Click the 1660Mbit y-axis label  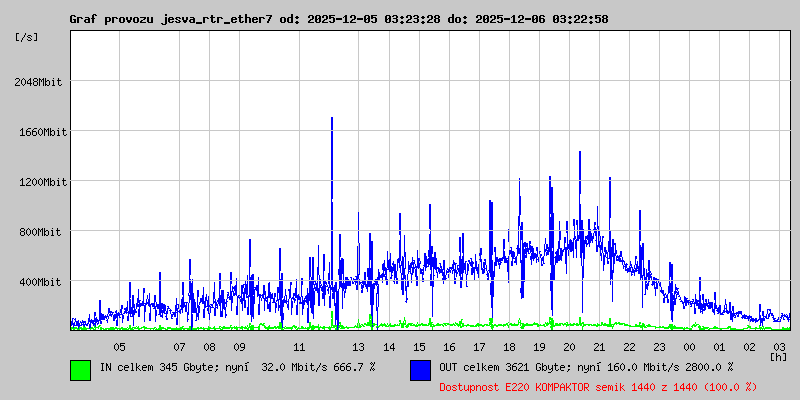(x=40, y=132)
